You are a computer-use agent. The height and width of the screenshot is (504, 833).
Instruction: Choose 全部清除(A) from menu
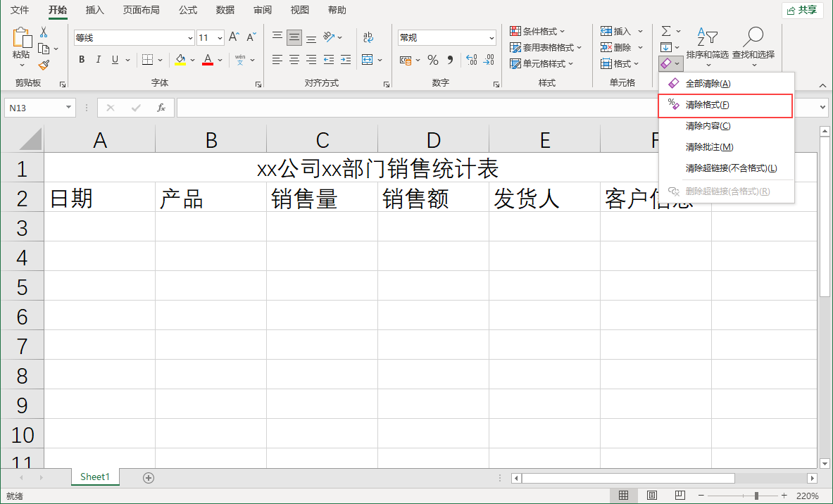(726, 83)
